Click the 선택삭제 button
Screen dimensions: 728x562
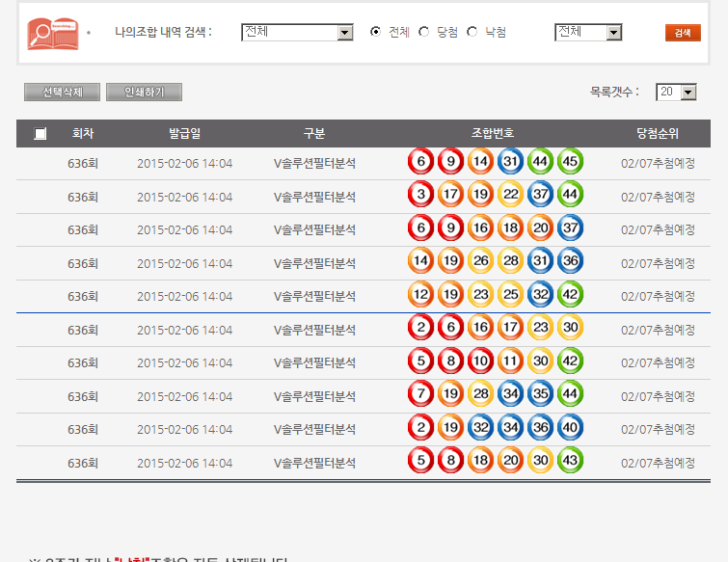point(62,93)
